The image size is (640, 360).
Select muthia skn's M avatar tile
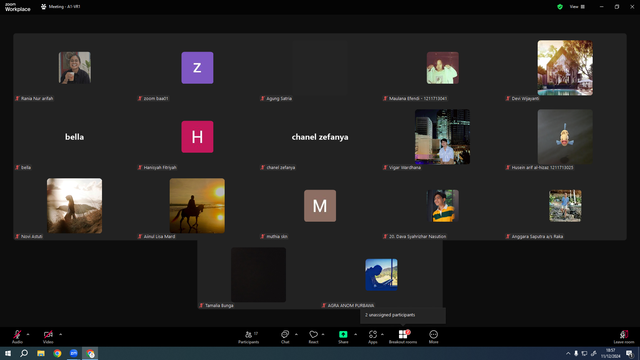(320, 206)
